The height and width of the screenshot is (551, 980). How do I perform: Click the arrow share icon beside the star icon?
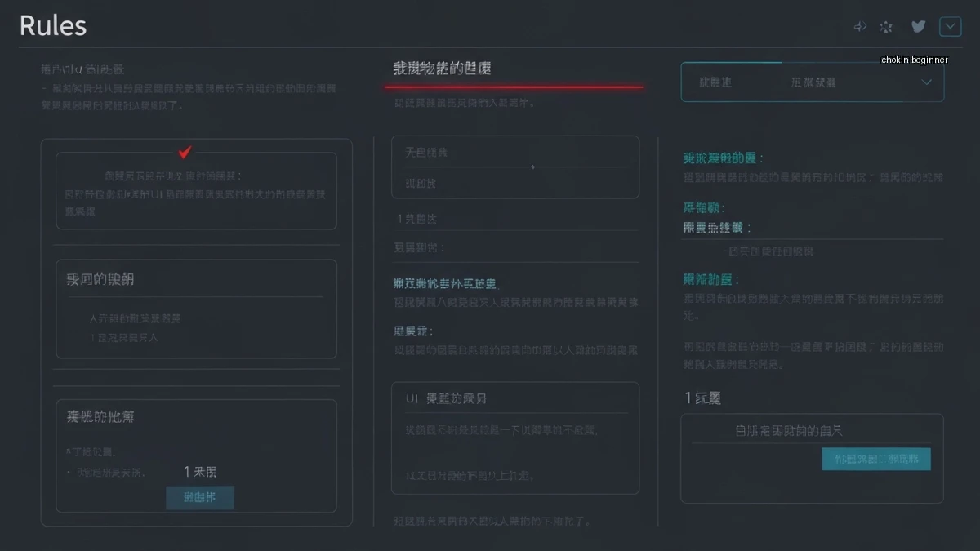[860, 27]
